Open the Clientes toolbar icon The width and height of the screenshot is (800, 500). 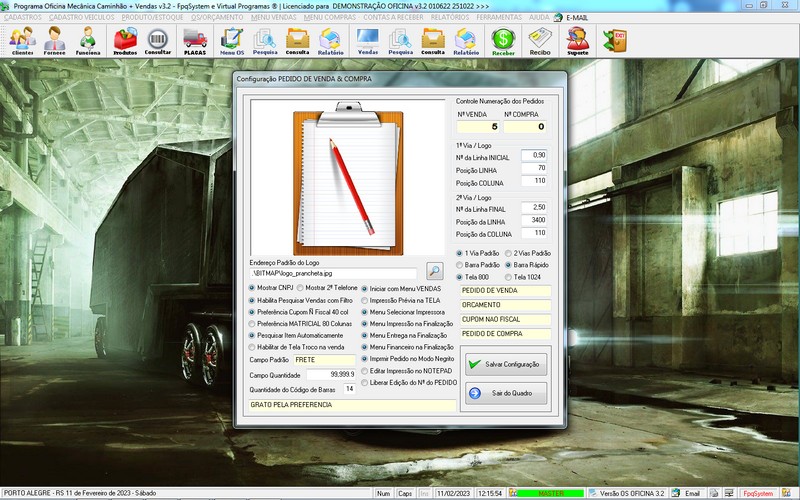(x=22, y=40)
